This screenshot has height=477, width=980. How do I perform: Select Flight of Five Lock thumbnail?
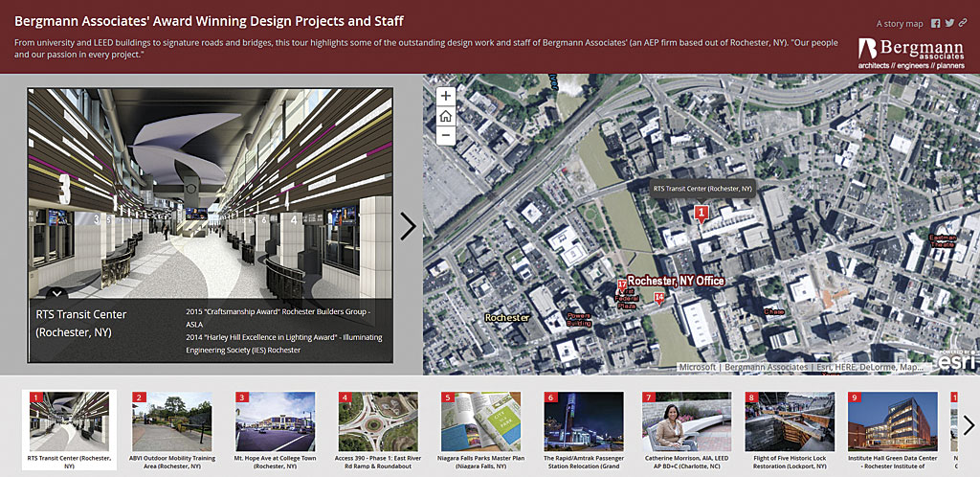[x=790, y=430]
